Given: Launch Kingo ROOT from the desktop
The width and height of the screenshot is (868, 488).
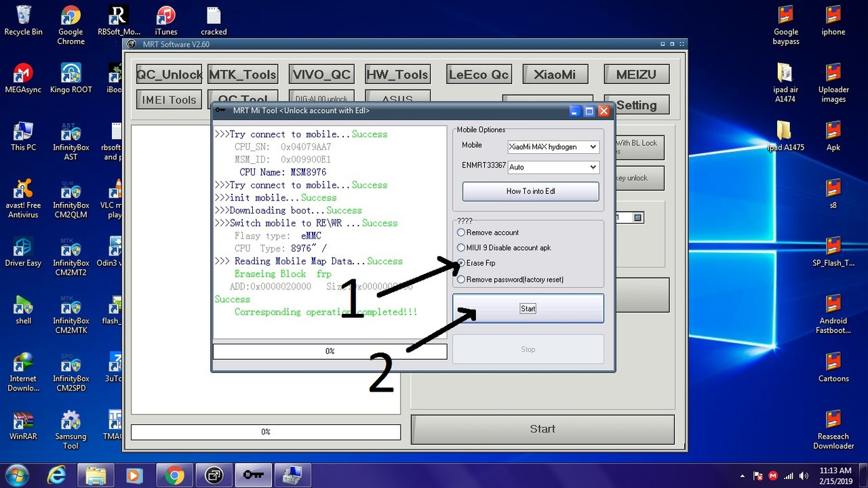Looking at the screenshot, I should (71, 79).
